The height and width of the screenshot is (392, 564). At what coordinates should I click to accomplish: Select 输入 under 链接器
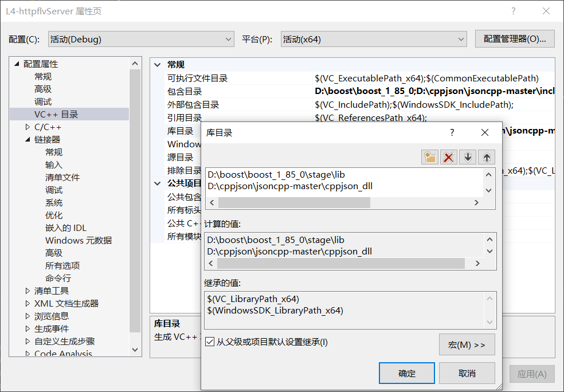click(x=54, y=164)
